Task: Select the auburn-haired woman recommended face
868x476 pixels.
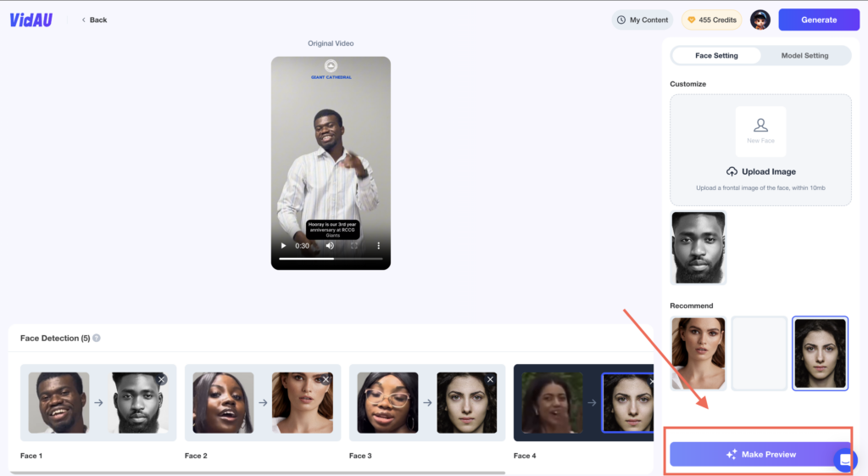Action: click(x=698, y=353)
